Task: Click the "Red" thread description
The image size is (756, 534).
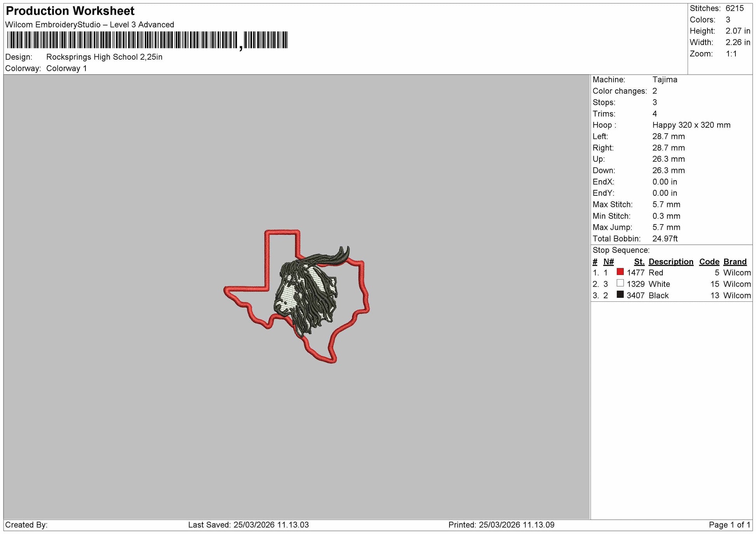Action: pyautogui.click(x=656, y=273)
